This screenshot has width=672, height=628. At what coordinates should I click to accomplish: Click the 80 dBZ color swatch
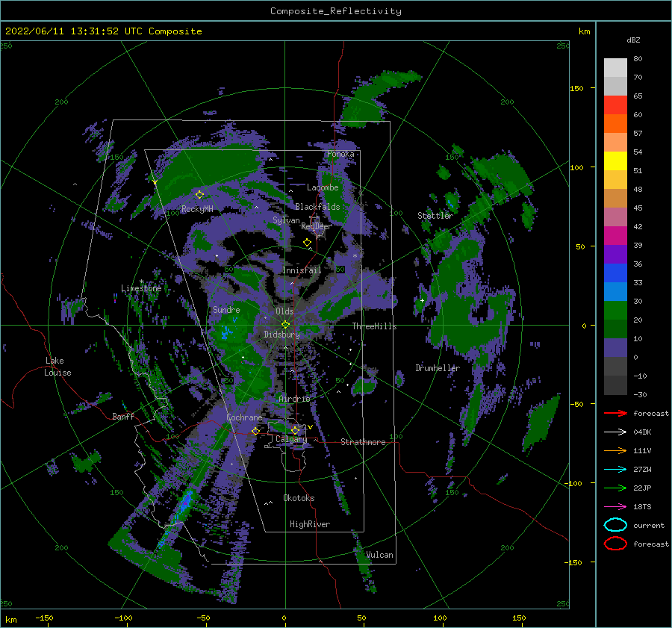click(x=615, y=67)
